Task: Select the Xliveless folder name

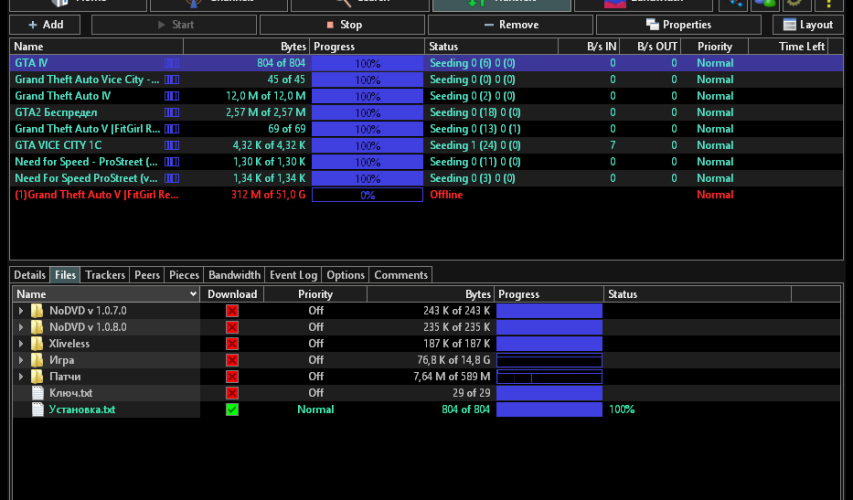Action: coord(69,343)
